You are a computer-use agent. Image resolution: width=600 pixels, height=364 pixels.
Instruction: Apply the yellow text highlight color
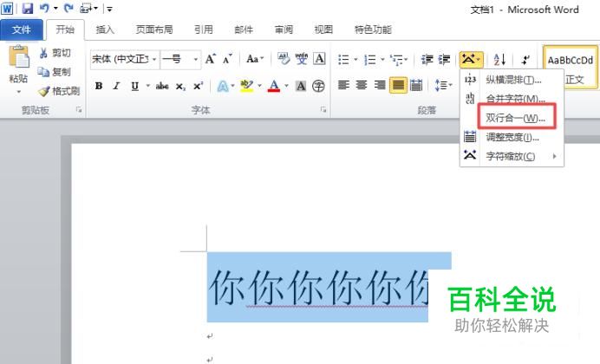[x=247, y=86]
